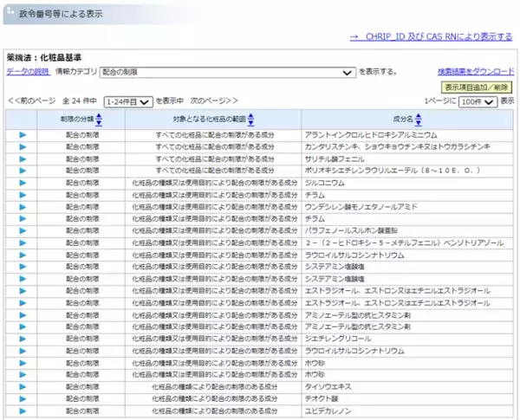Image resolution: width=520 pixels, height=420 pixels.
Task: Sort by 対象となる化粧品の範囲 column arrows
Action: click(250, 120)
